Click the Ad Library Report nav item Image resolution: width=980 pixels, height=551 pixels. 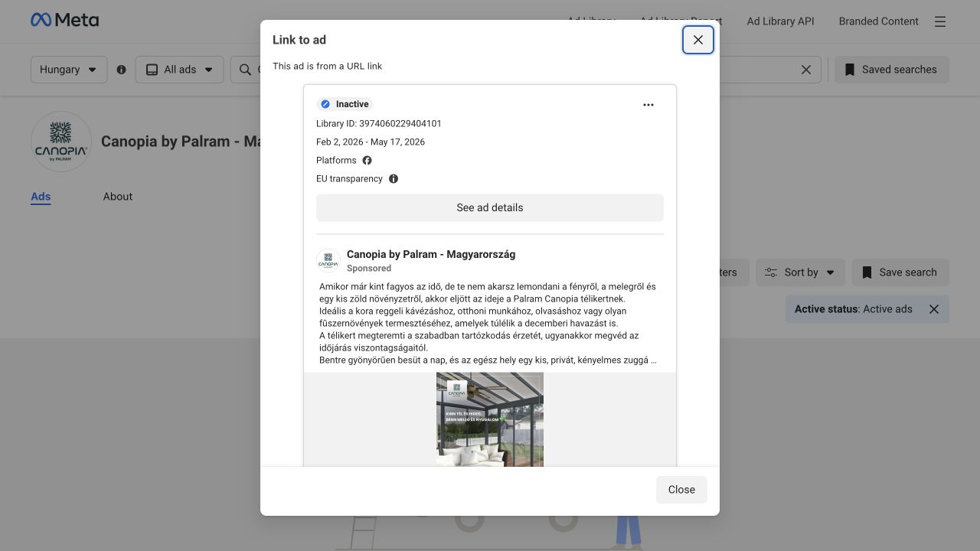(x=681, y=21)
